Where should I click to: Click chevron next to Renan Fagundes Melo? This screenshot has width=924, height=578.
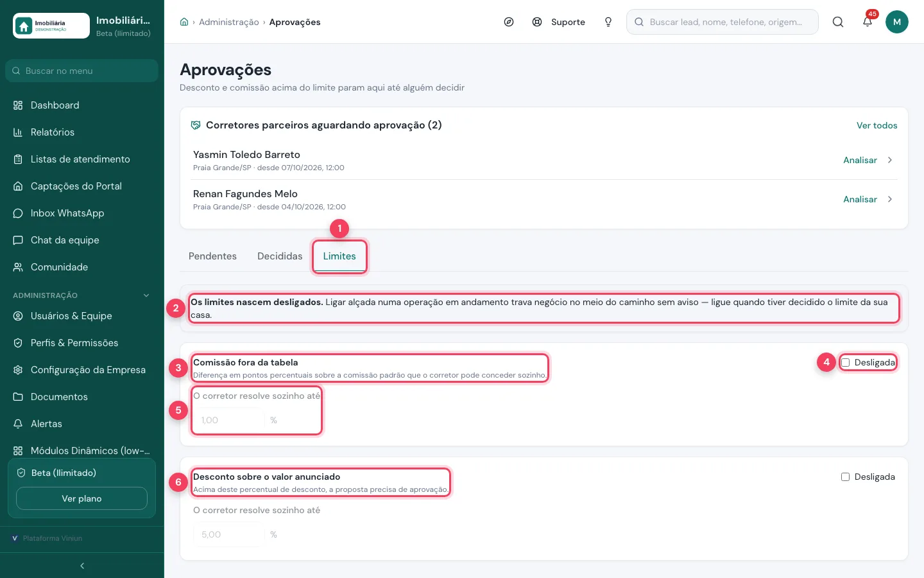point(890,199)
